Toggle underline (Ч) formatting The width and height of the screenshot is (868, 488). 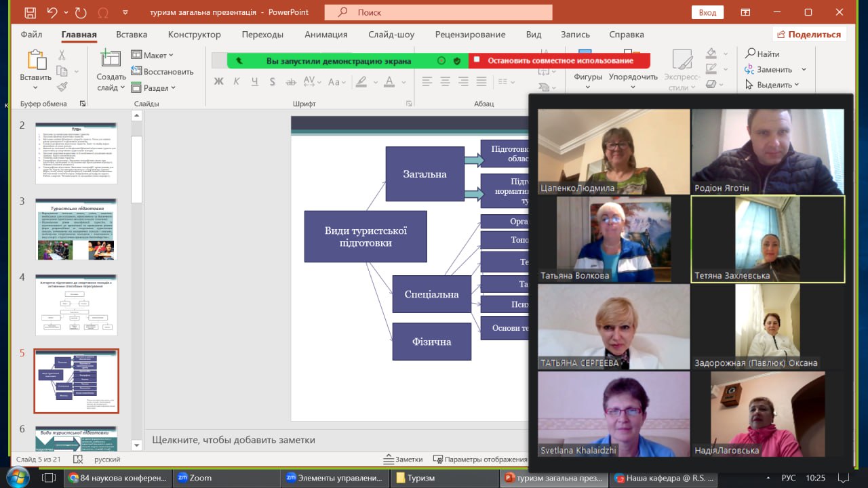254,81
